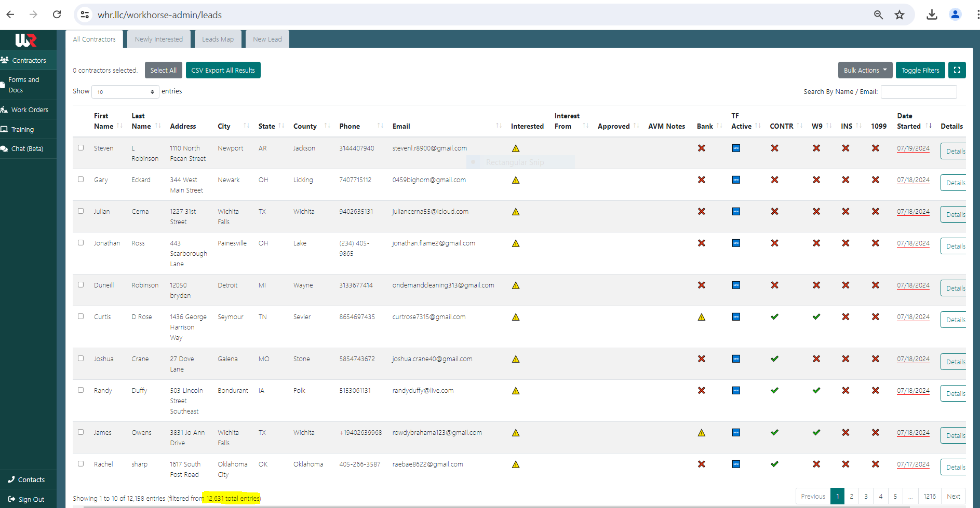Click the bank warning icon in Curtis's row
Viewport: 980px width, 508px height.
click(x=702, y=317)
